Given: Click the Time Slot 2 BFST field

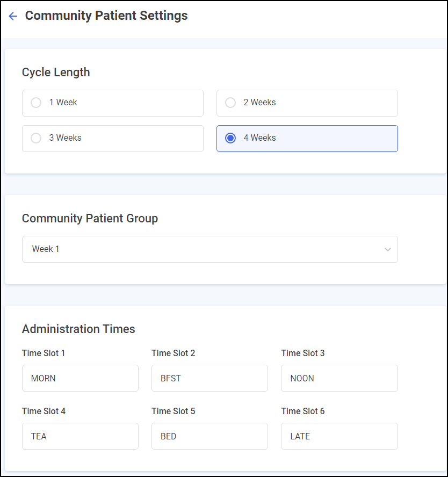Looking at the screenshot, I should point(209,378).
